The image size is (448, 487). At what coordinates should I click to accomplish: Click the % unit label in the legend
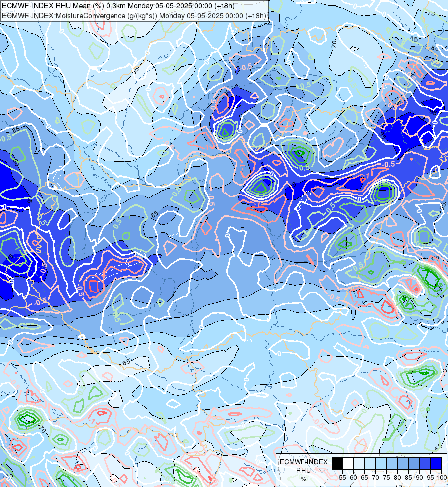[304, 479]
